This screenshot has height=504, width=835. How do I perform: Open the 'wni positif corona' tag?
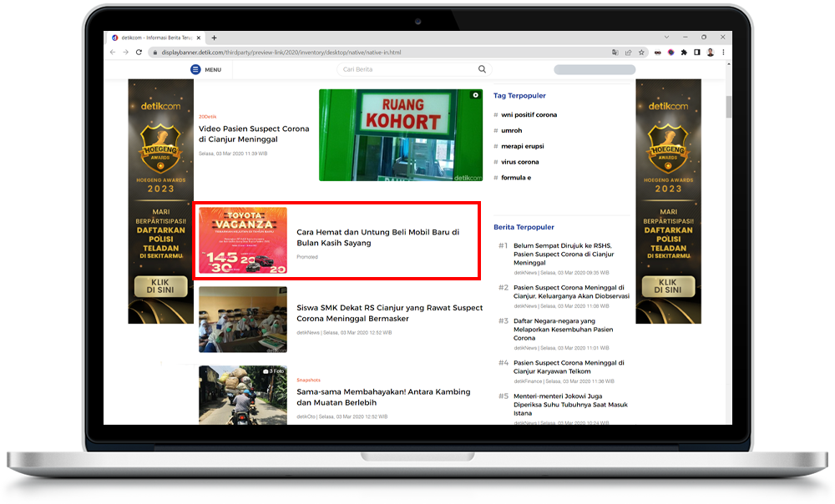click(x=529, y=114)
